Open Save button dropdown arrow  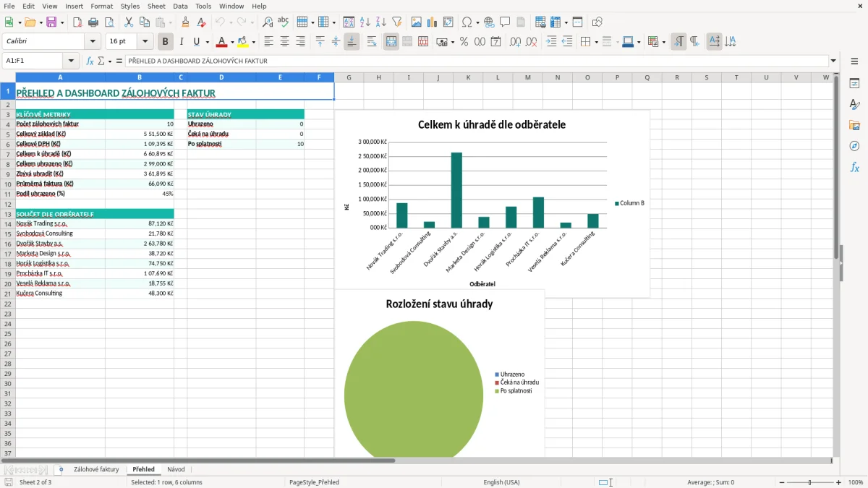coord(61,22)
